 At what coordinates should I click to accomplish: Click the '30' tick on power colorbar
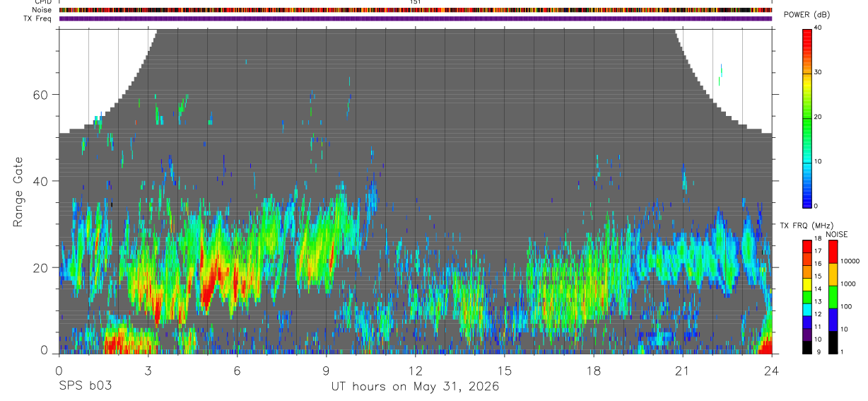(818, 72)
